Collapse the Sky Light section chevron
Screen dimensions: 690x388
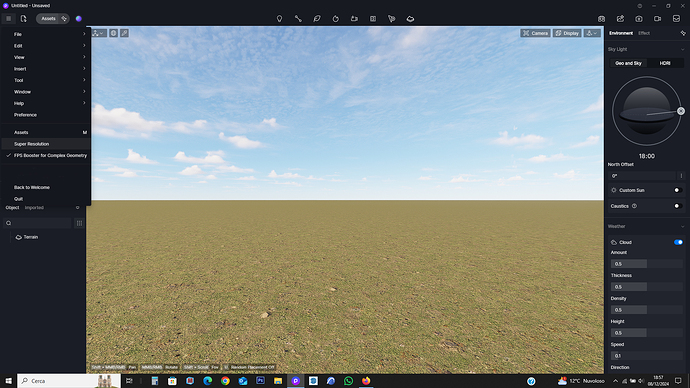point(683,49)
